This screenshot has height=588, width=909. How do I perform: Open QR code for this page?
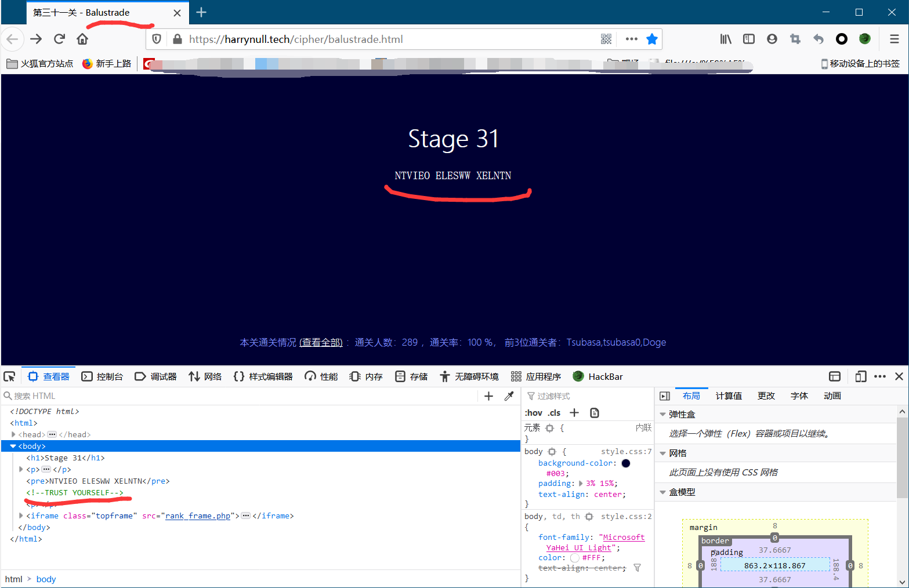pyautogui.click(x=606, y=39)
